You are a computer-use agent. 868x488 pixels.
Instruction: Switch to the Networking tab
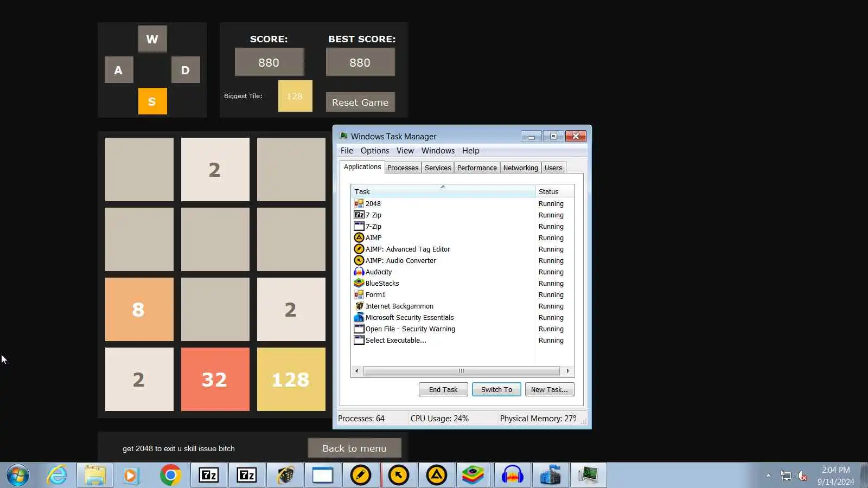tap(520, 168)
